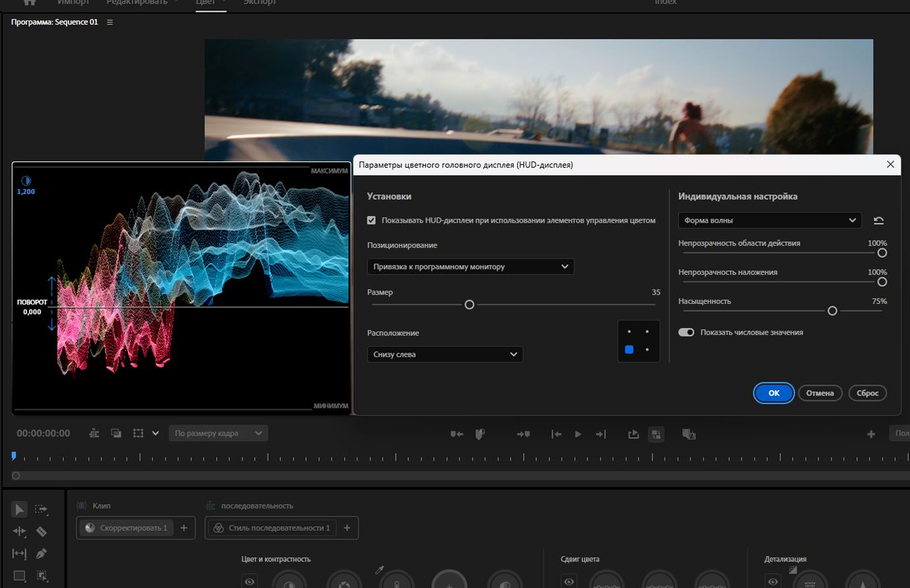Open the Программа panel menu icon
The height and width of the screenshot is (588, 910).
(110, 22)
